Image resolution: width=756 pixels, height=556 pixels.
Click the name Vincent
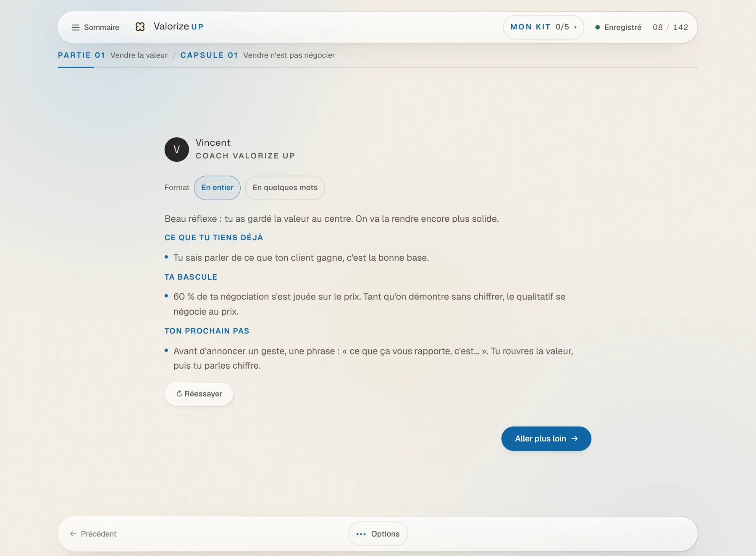coord(213,143)
